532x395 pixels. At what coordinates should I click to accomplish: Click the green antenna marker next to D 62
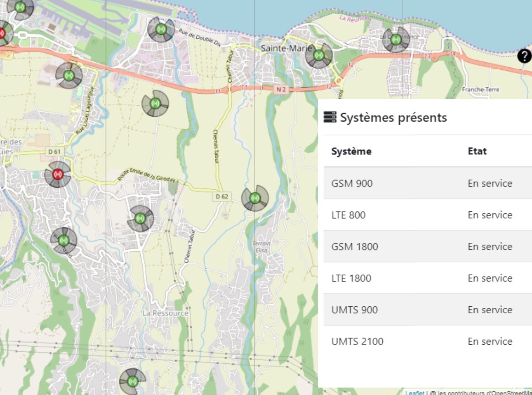point(255,198)
